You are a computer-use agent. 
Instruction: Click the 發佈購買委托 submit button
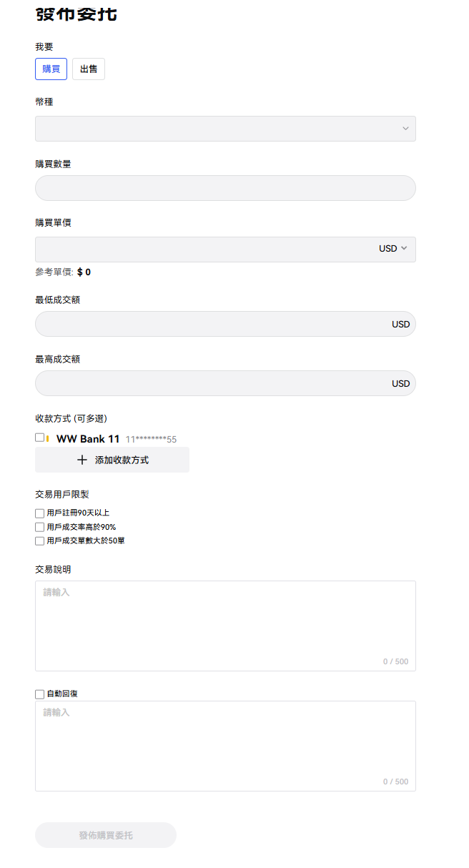pyautogui.click(x=106, y=835)
